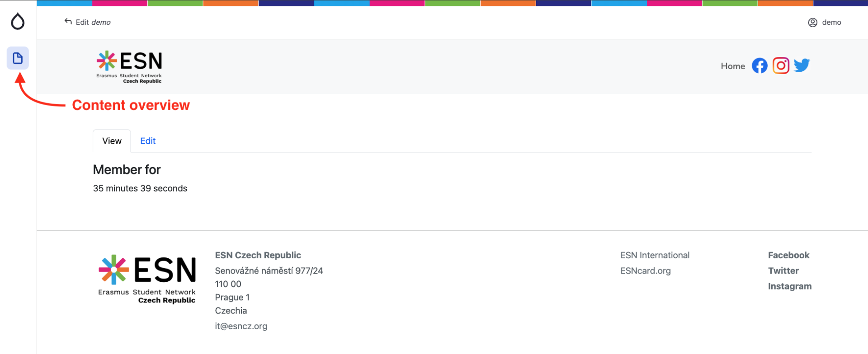The image size is (868, 354).
Task: Click the Facebook footer text link
Action: 788,256
